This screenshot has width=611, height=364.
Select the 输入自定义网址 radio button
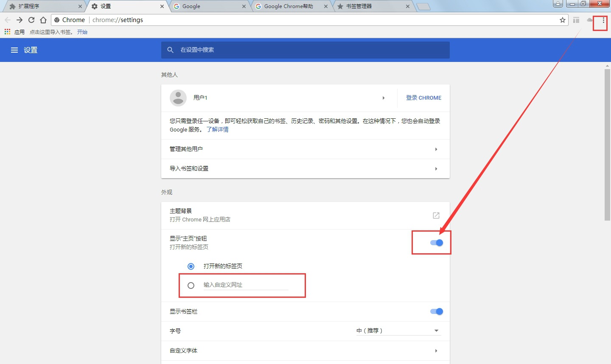191,285
